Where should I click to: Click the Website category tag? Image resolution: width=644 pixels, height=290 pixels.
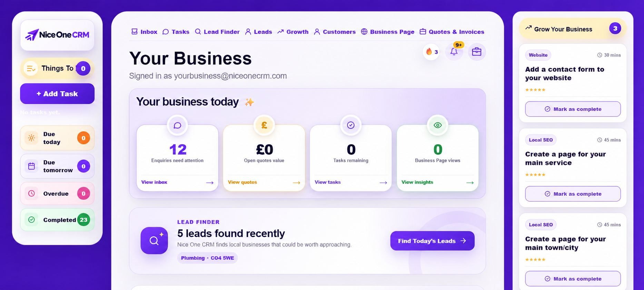(x=538, y=55)
